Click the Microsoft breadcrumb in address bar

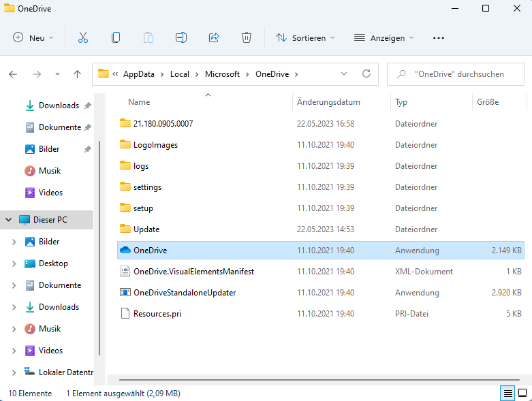pos(222,74)
